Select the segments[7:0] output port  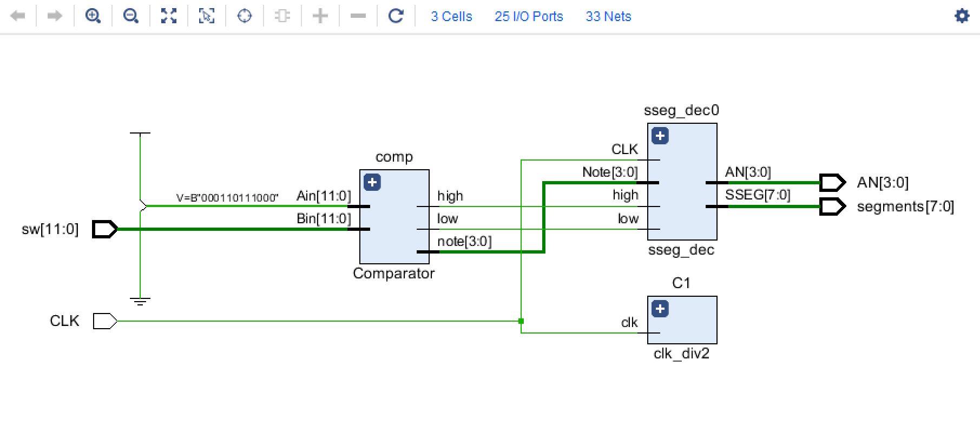(x=833, y=206)
